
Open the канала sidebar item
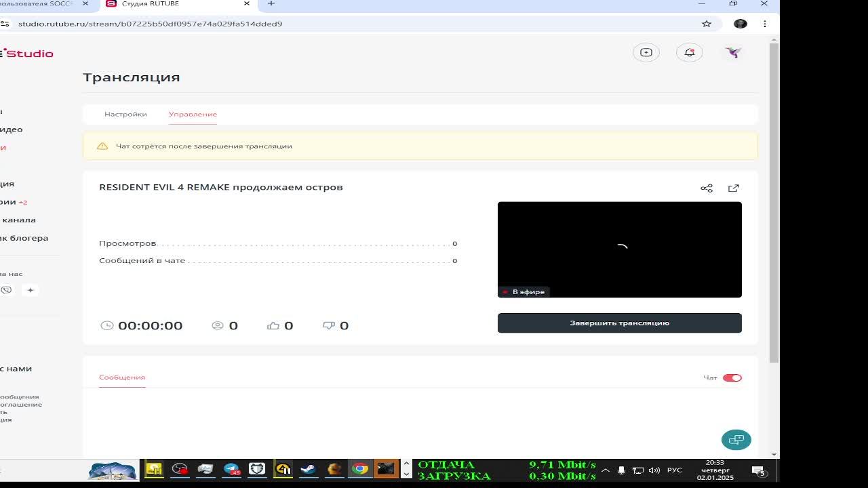[x=18, y=220]
